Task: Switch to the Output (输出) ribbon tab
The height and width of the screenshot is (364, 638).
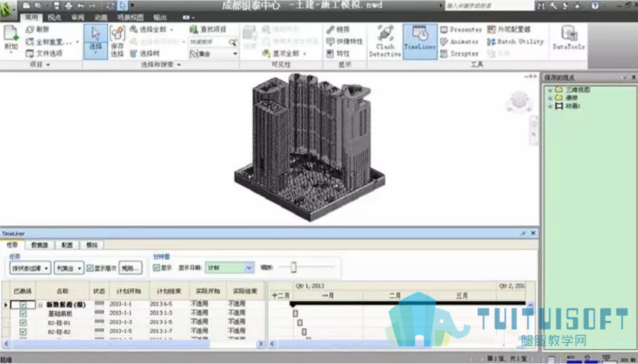Action: (160, 18)
